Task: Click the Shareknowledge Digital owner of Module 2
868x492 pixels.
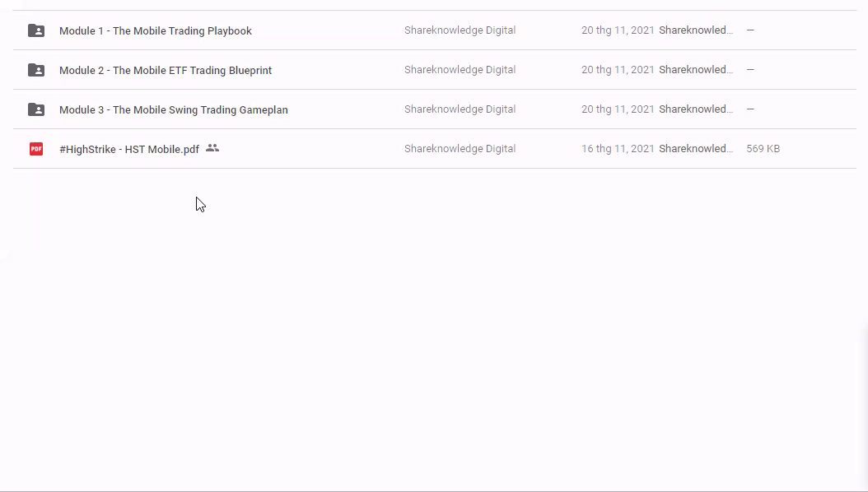Action: [460, 70]
